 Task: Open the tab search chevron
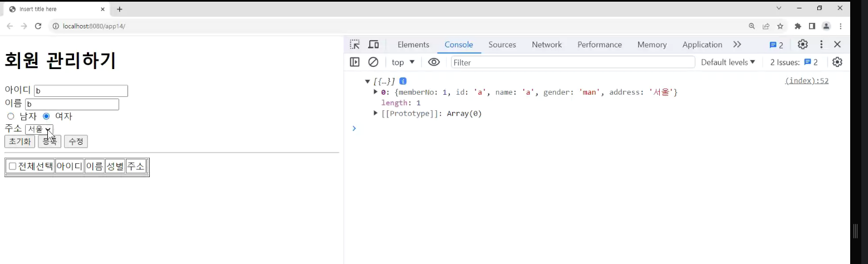point(779,8)
